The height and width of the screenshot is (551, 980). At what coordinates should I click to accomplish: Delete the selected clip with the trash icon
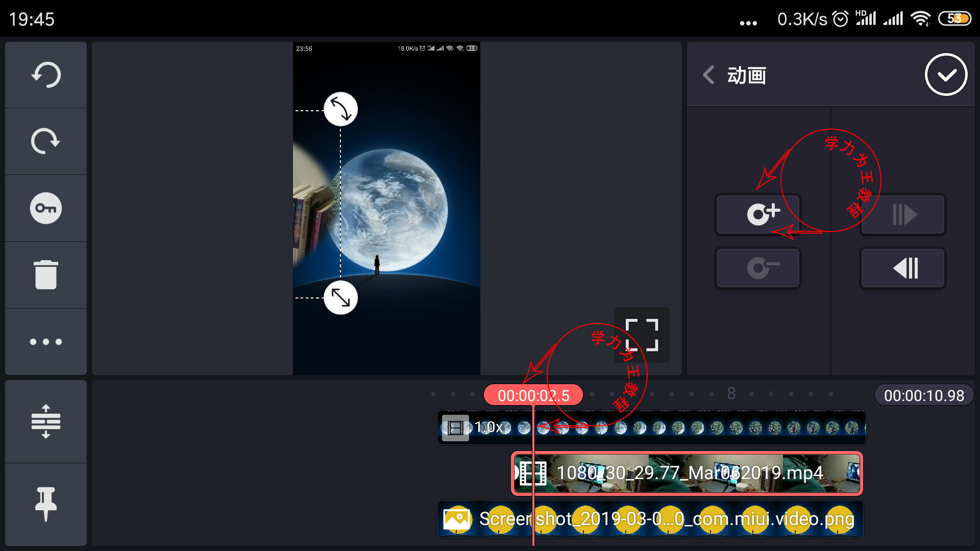(x=46, y=274)
